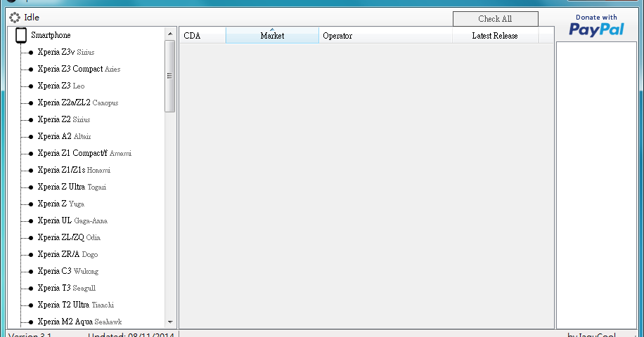The image size is (644, 337).
Task: Sort by the Market column header
Action: (x=272, y=36)
